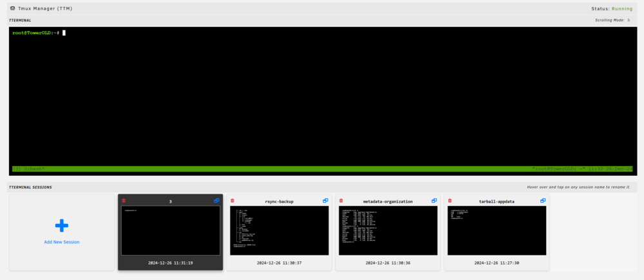Screen dimensions: 644x280
Task: Focus the terminal at root@TowerOLD prompt
Action: (35, 32)
